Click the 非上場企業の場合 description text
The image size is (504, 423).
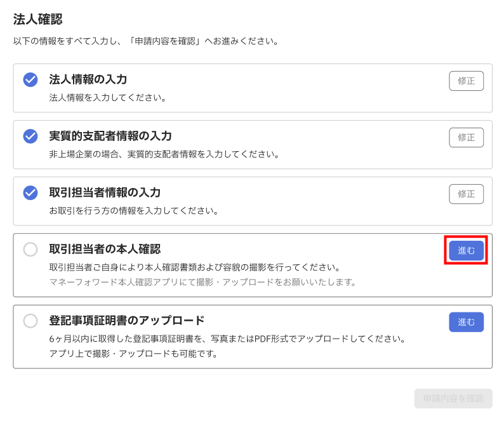point(164,154)
